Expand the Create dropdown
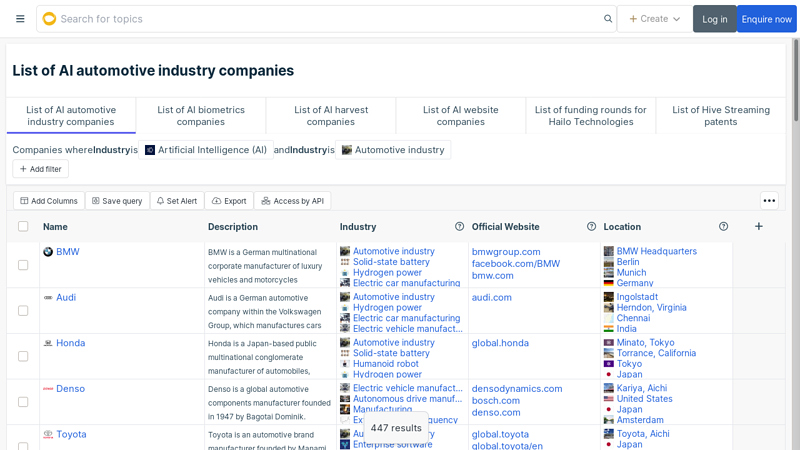Image resolution: width=800 pixels, height=450 pixels. pos(655,19)
